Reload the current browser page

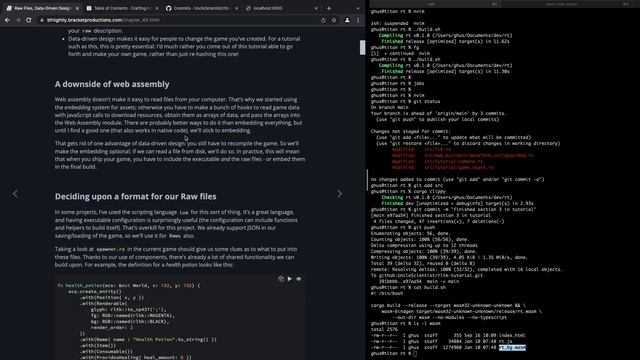[29, 20]
